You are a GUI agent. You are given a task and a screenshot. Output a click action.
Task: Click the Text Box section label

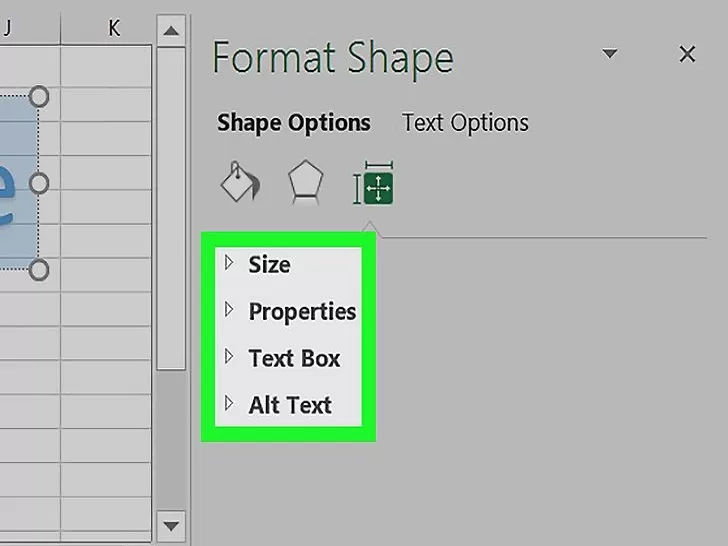click(x=294, y=358)
